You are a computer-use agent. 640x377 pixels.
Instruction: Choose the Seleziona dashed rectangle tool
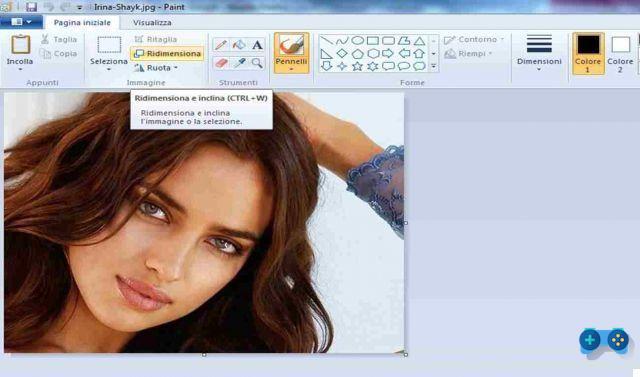109,45
